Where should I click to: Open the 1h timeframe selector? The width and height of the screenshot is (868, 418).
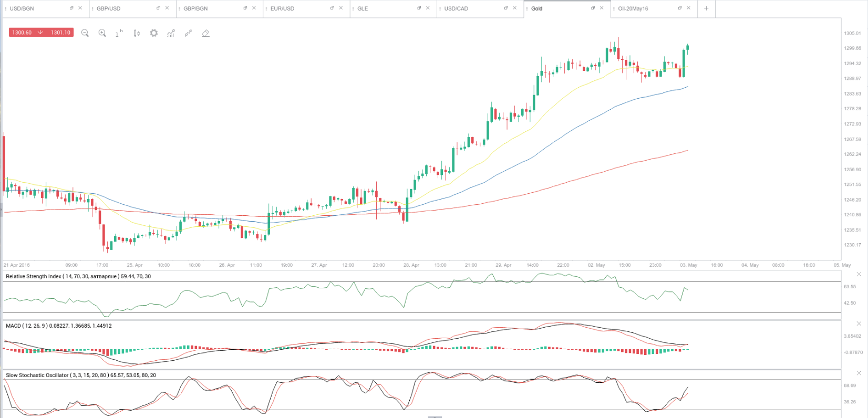(119, 33)
